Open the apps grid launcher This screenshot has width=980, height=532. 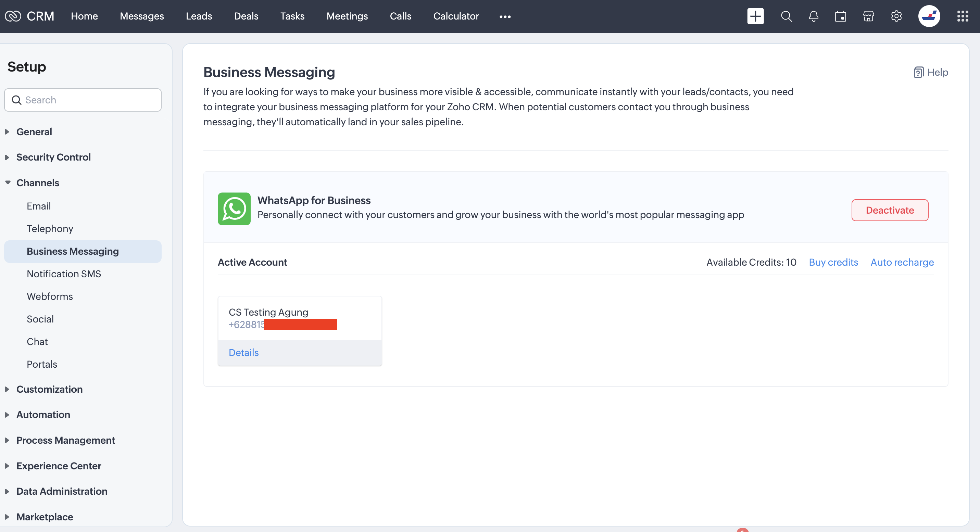[x=963, y=16]
